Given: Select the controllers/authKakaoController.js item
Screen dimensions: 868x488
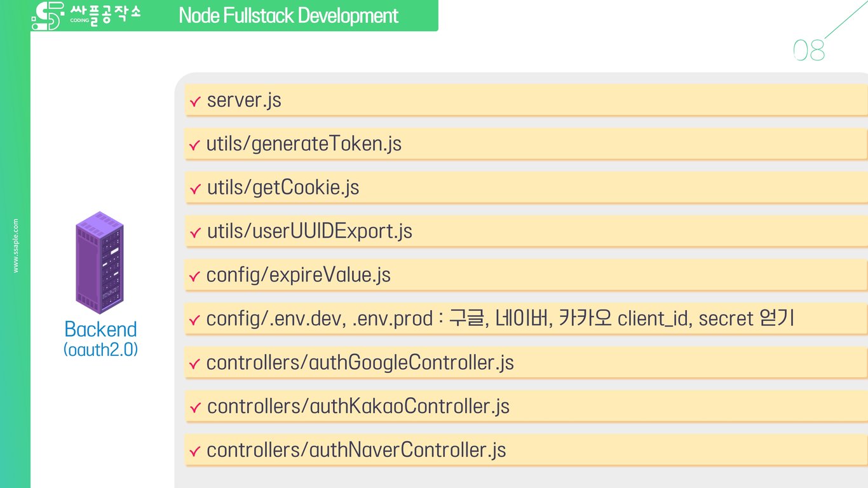Looking at the screenshot, I should (x=358, y=407).
